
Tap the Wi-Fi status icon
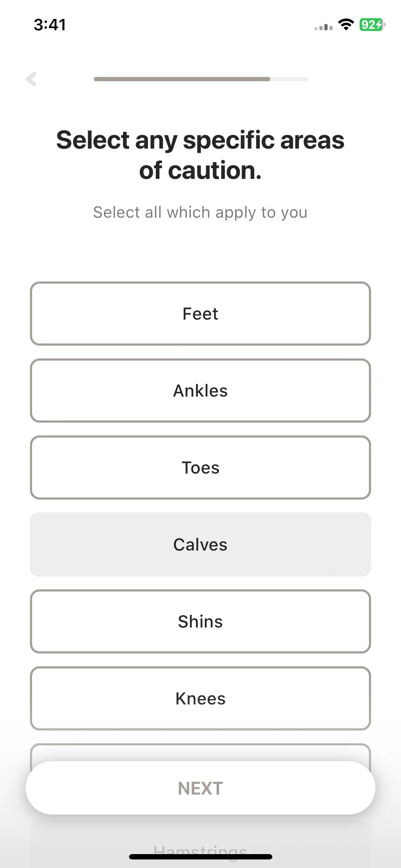coord(345,25)
